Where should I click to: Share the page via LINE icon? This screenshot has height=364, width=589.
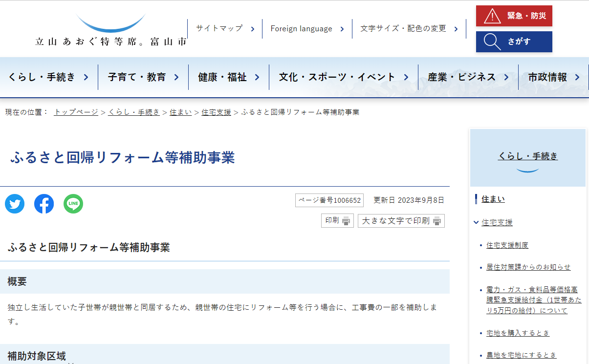coord(73,204)
